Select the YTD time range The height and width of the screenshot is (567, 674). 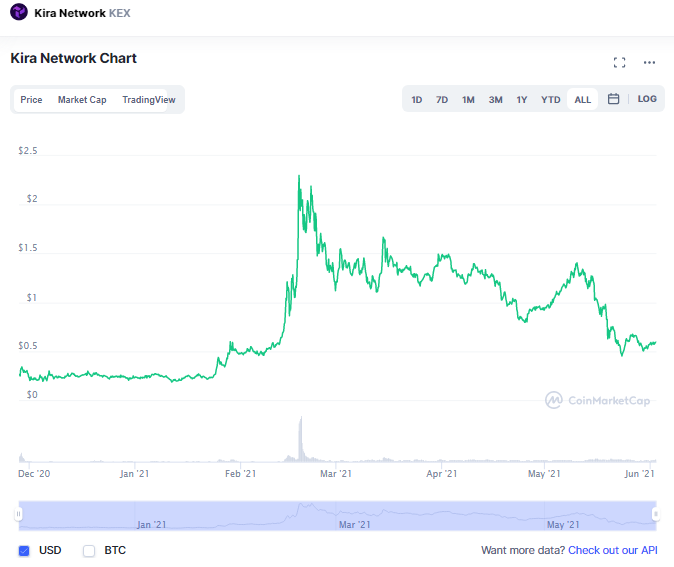tap(551, 100)
